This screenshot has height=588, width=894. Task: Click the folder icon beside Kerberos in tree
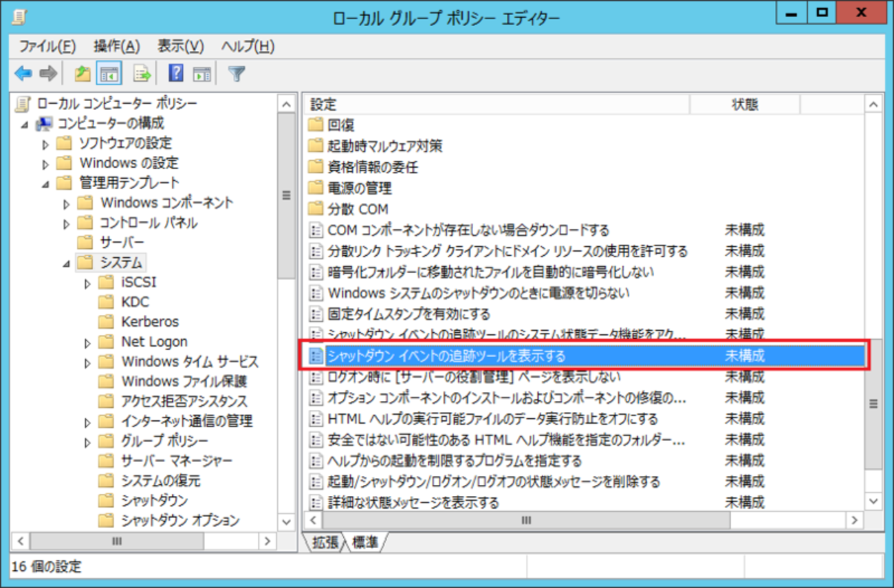tap(106, 322)
